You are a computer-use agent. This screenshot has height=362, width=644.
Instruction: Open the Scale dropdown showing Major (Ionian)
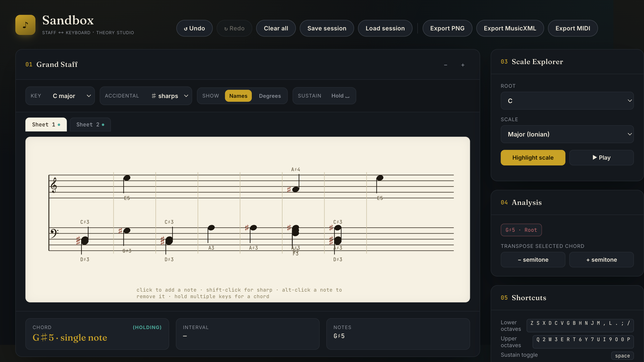point(567,134)
